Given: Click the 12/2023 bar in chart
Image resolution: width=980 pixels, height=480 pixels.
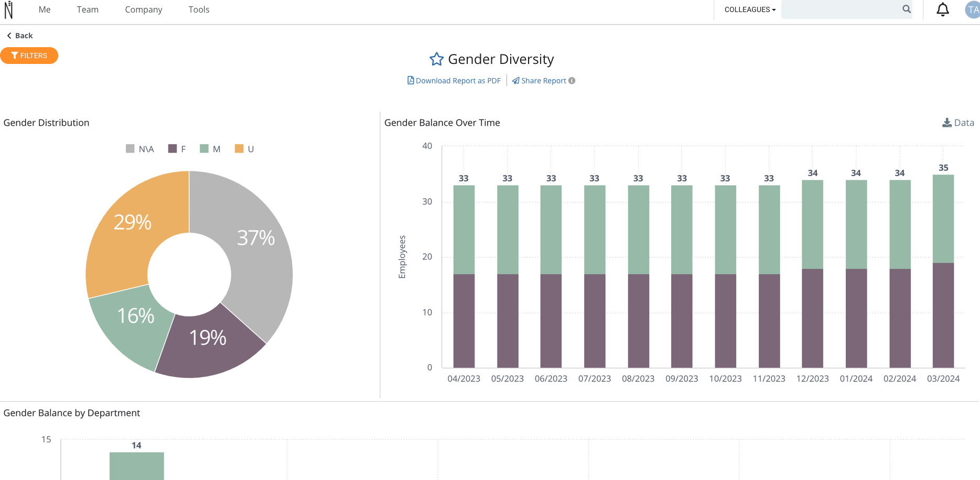Looking at the screenshot, I should click(813, 274).
